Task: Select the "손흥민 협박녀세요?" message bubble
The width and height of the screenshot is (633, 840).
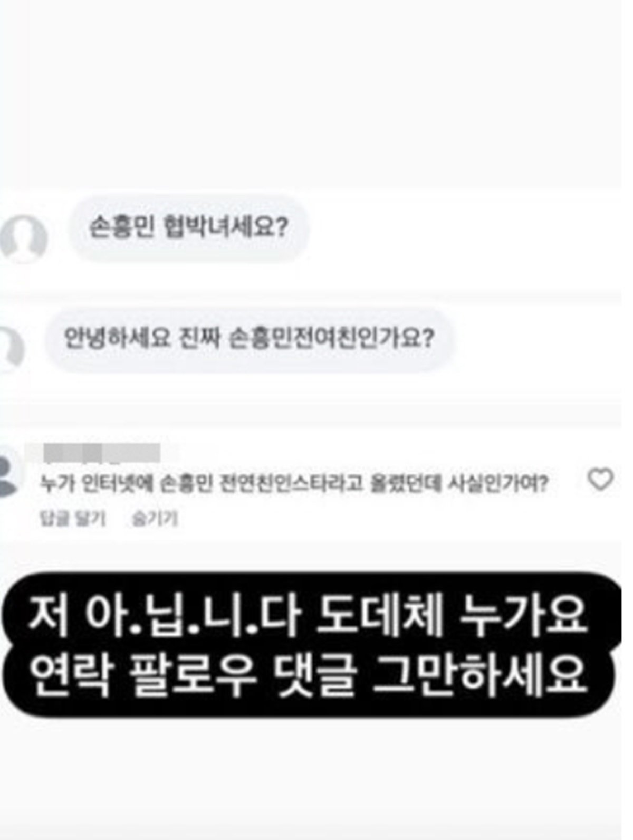Action: pyautogui.click(x=189, y=228)
